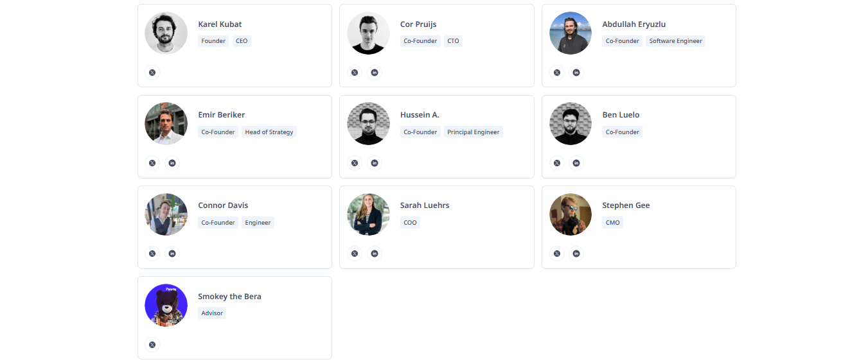868x364 pixels.
Task: Click Cor Pruijs's LinkedIn icon
Action: pos(375,73)
